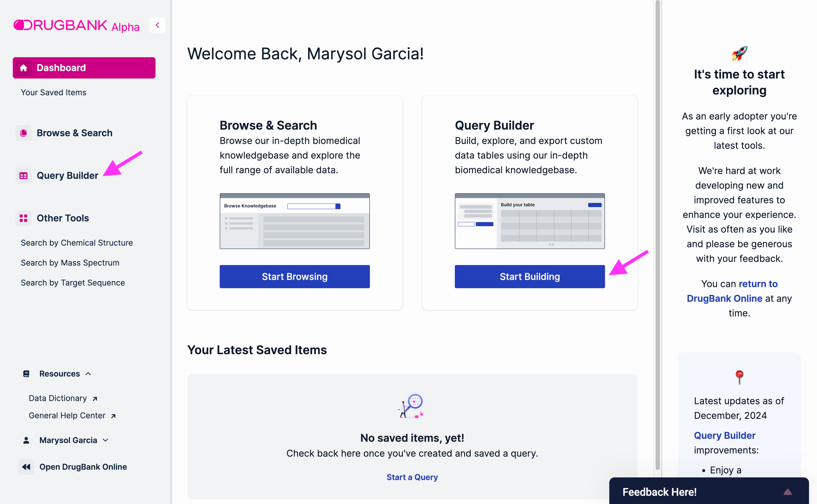Follow the Start a Query link
Viewport: 817px width, 504px height.
coord(412,477)
